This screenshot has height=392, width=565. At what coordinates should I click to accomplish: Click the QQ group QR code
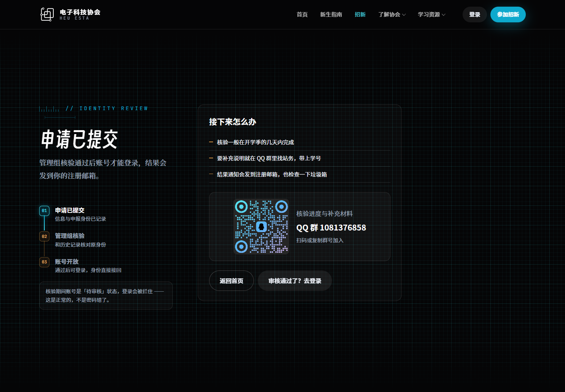click(x=261, y=227)
